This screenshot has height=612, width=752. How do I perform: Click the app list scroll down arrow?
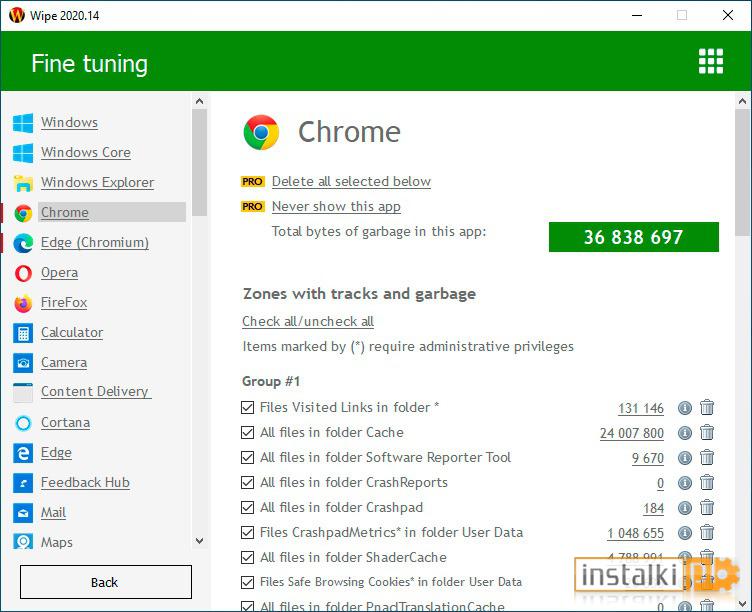200,541
